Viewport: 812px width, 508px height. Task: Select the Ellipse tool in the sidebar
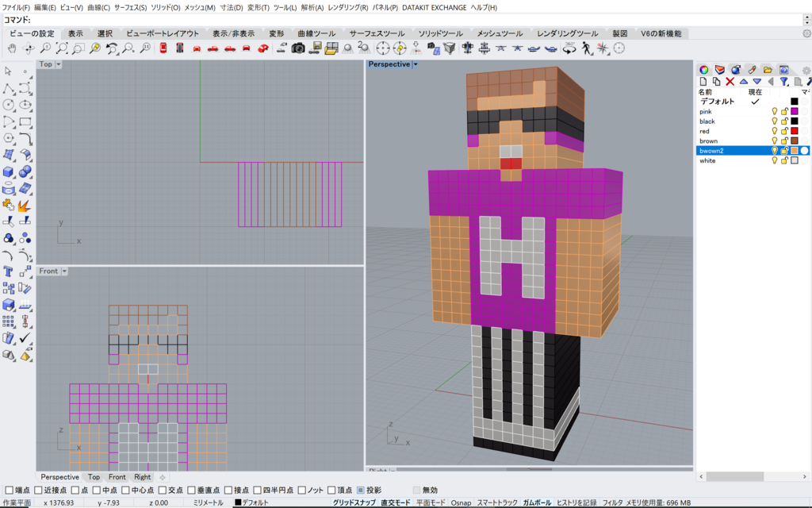pos(25,105)
